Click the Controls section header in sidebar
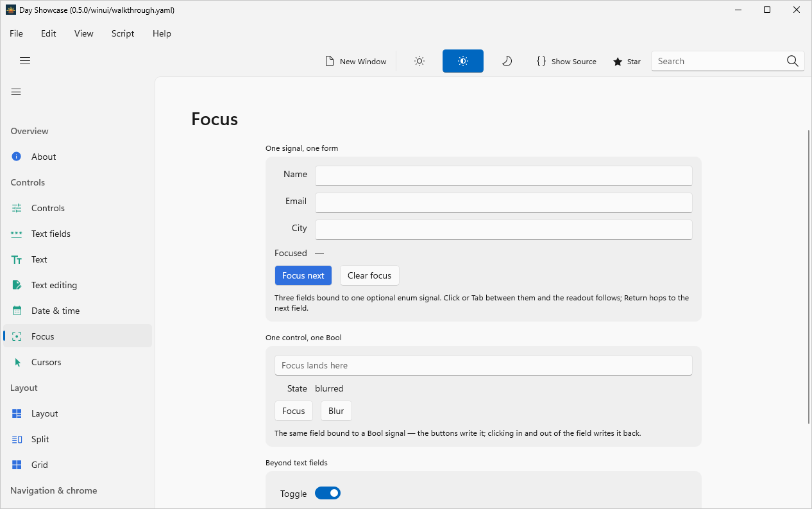The image size is (812, 509). (x=28, y=182)
